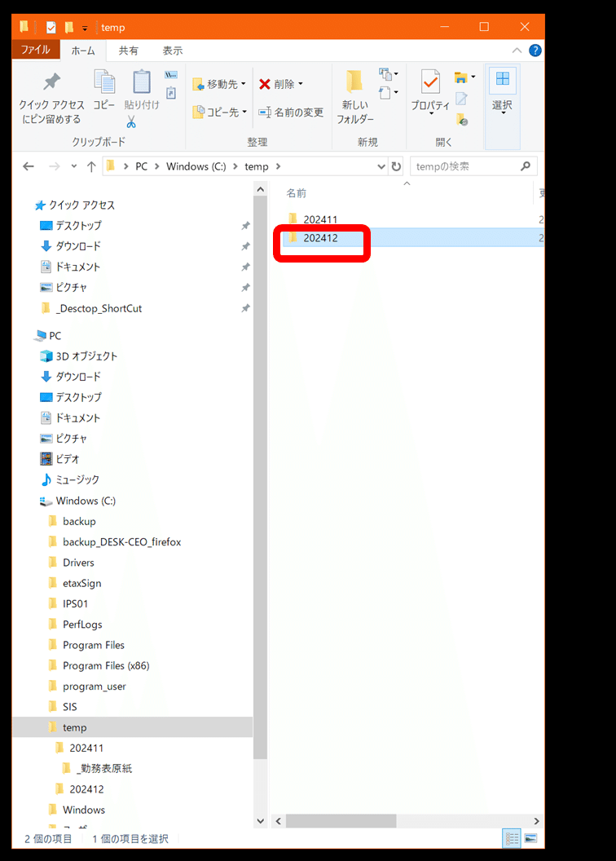Open the address bar history dropdown
Screen dimensions: 616x861
point(381,166)
